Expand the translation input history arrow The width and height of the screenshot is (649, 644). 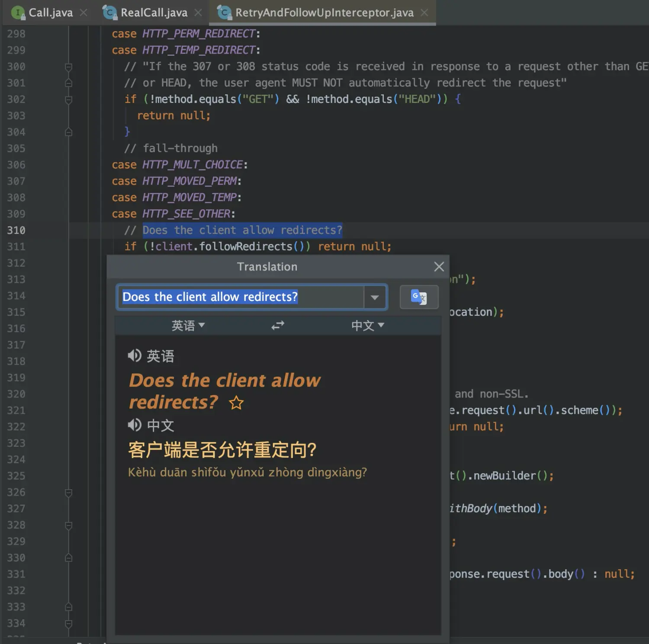[374, 297]
